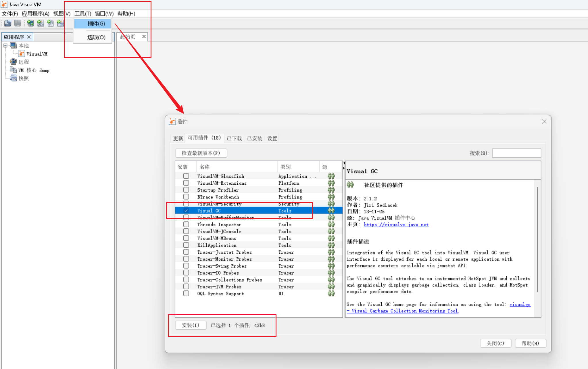Click the source icon of the Startup Profiler row
The image size is (588, 369).
(331, 190)
